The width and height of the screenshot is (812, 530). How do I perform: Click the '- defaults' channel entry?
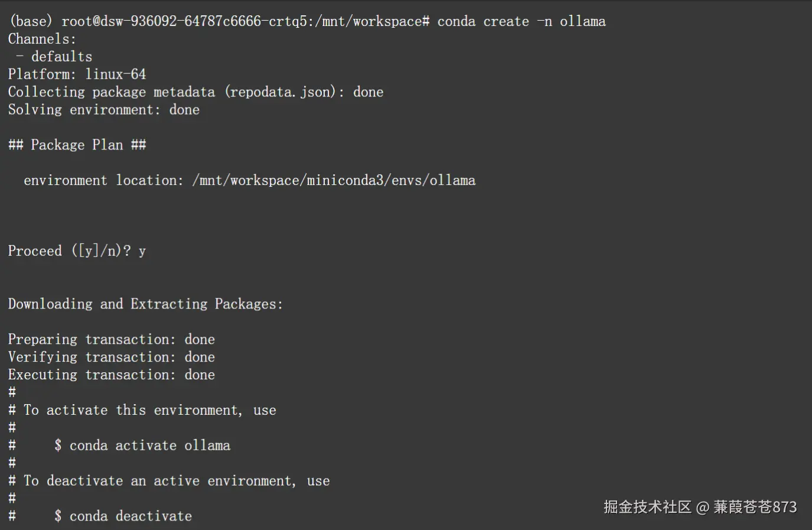click(54, 57)
